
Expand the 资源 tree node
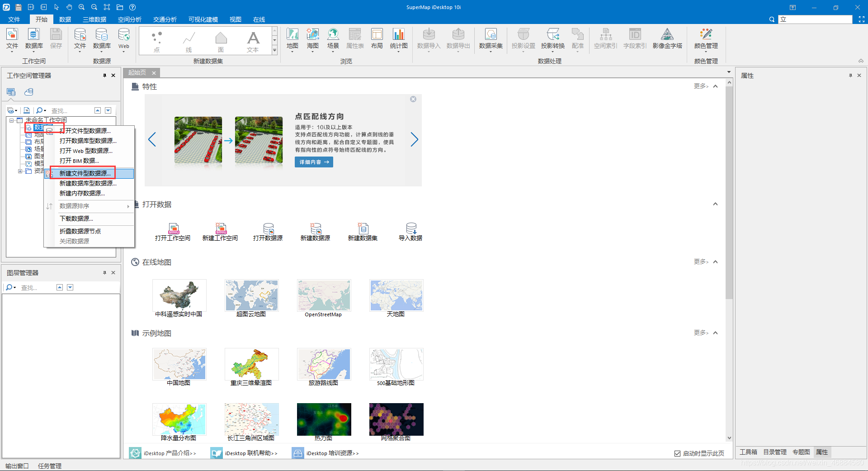pos(21,171)
